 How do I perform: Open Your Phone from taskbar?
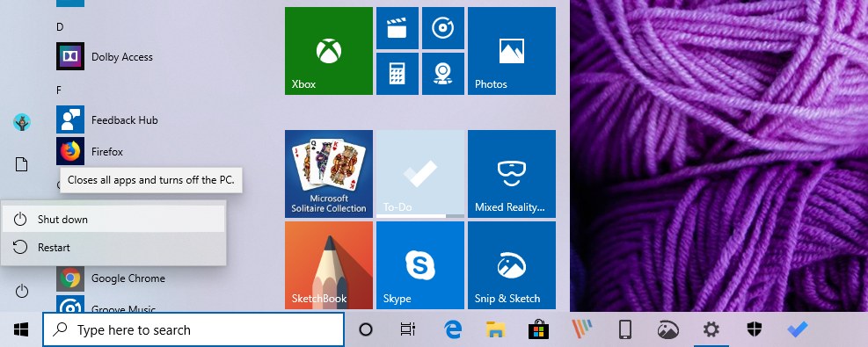coord(624,330)
